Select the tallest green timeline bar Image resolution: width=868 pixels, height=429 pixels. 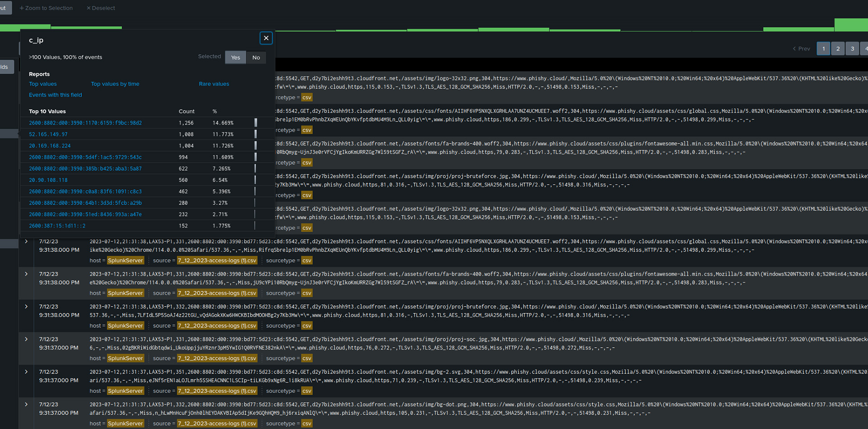tap(851, 25)
